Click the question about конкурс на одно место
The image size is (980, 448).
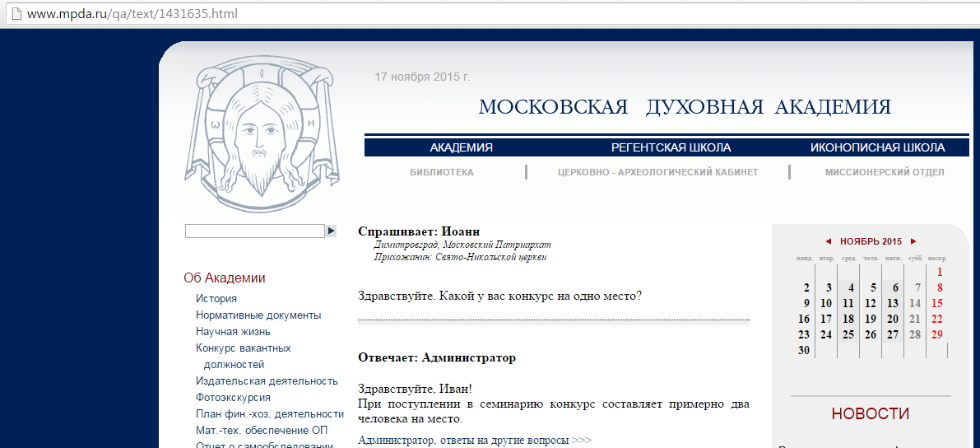[500, 296]
